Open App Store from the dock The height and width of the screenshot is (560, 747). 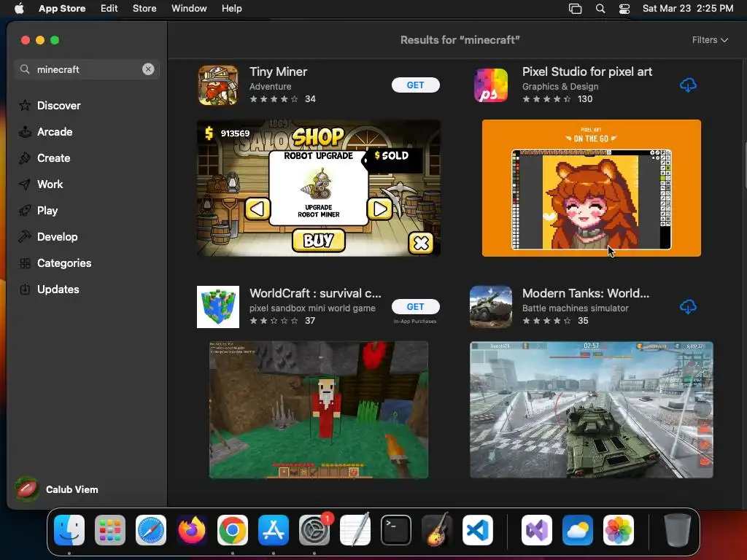pyautogui.click(x=274, y=530)
